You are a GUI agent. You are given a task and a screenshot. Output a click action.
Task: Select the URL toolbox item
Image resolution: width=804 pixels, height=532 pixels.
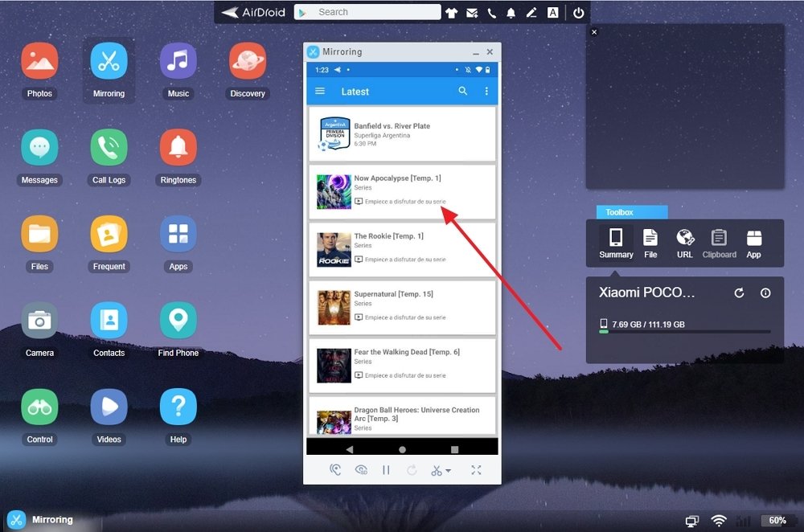click(x=684, y=243)
